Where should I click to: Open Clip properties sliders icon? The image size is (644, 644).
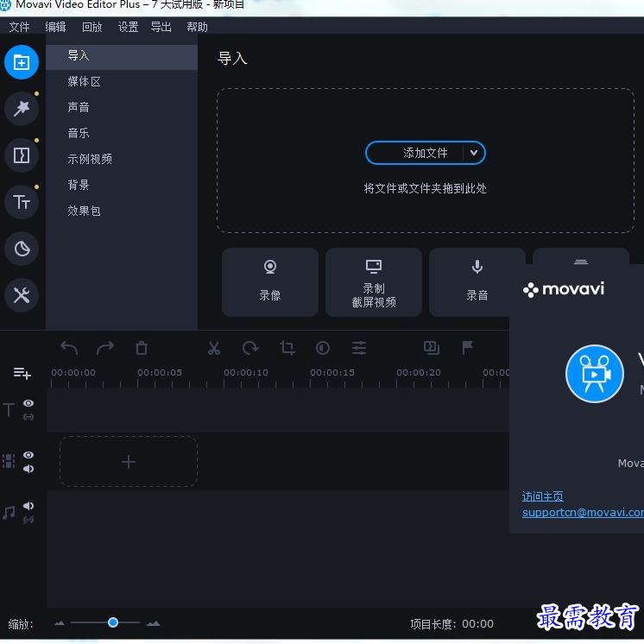tap(359, 348)
